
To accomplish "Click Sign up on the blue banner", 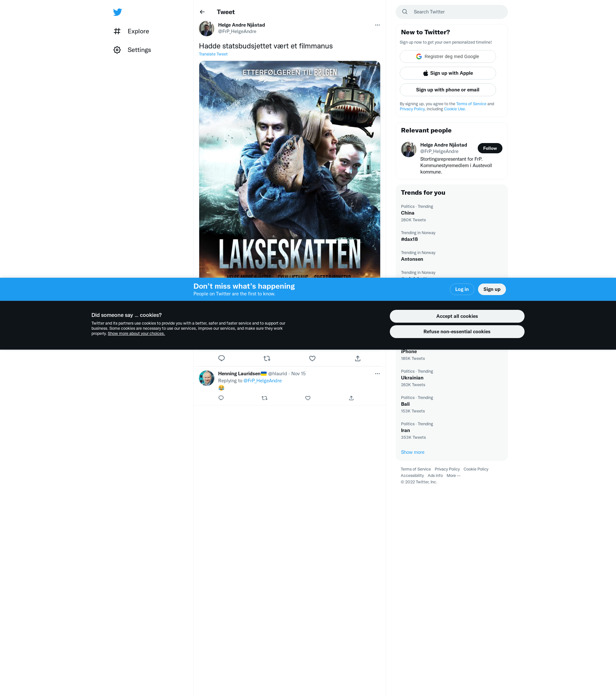I will [x=492, y=289].
